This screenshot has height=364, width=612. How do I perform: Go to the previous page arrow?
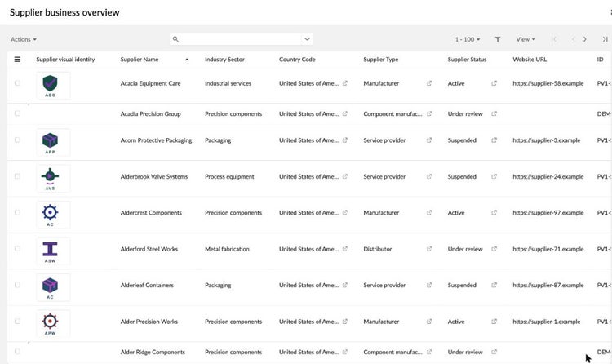574,39
